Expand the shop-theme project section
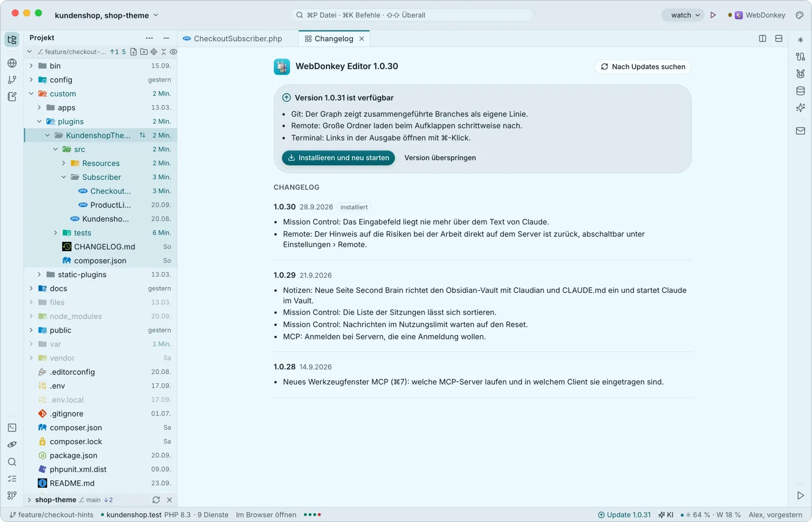 (x=29, y=500)
